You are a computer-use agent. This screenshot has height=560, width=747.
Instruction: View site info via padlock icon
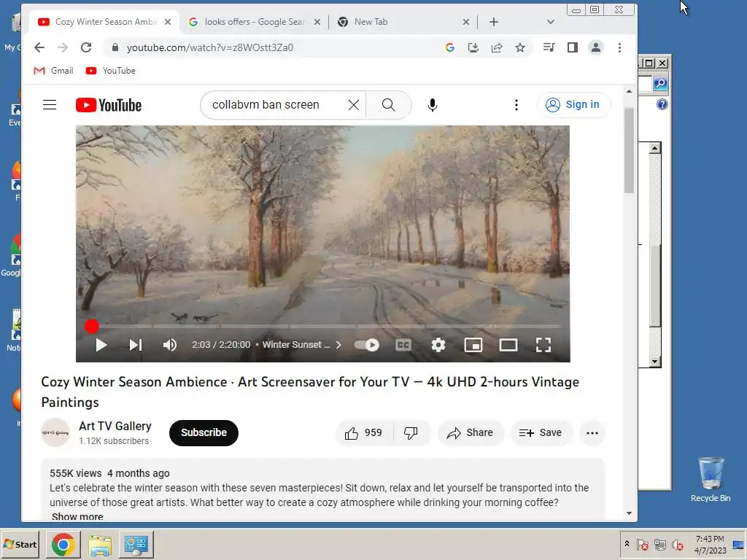pyautogui.click(x=115, y=47)
